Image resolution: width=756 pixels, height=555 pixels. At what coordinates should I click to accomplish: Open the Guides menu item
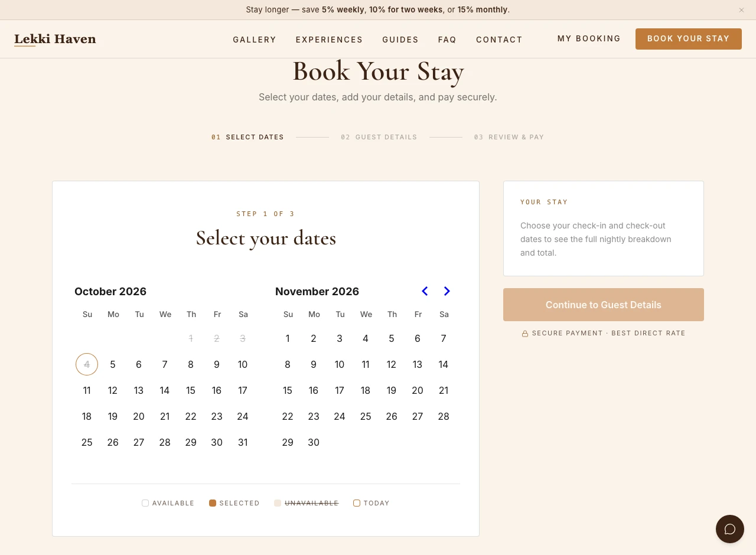point(400,40)
